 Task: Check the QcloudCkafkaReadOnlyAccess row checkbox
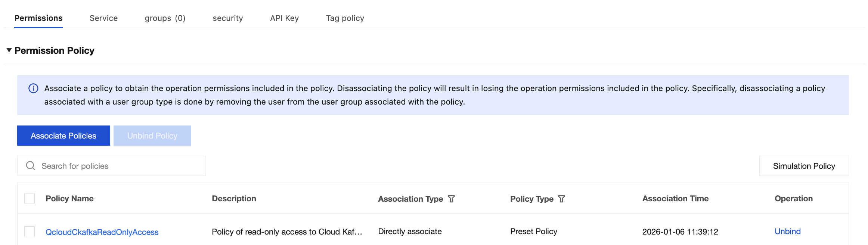pyautogui.click(x=30, y=232)
